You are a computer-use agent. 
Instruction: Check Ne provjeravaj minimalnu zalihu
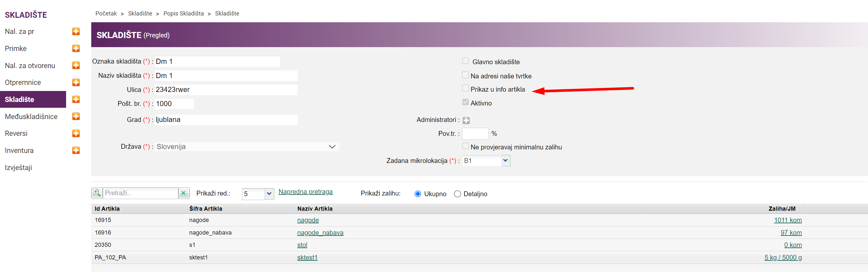tap(465, 146)
